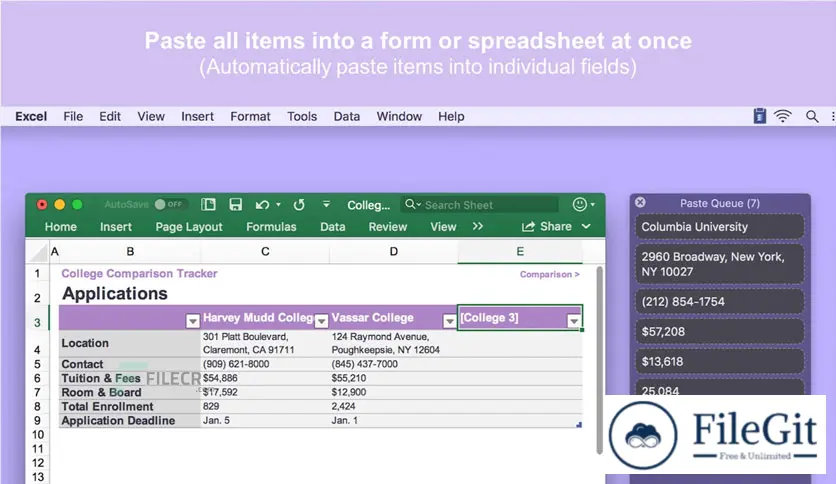Follow the Comparison > link
836x484 pixels.
[x=549, y=275]
